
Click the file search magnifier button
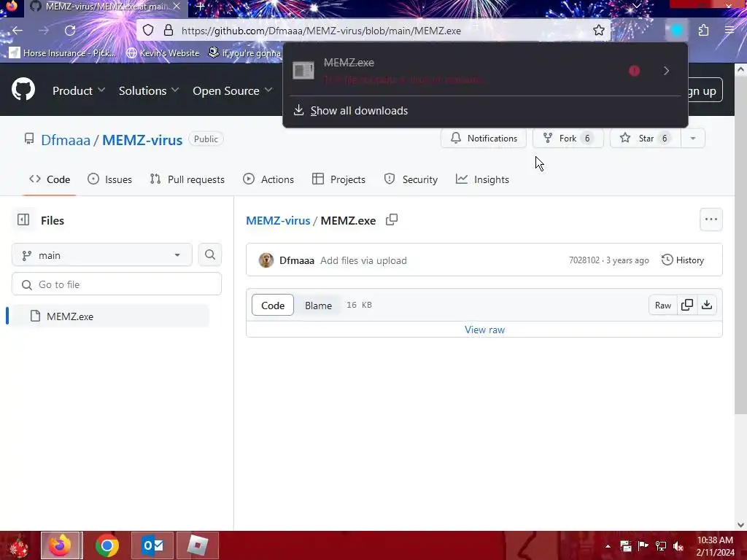pyautogui.click(x=210, y=254)
